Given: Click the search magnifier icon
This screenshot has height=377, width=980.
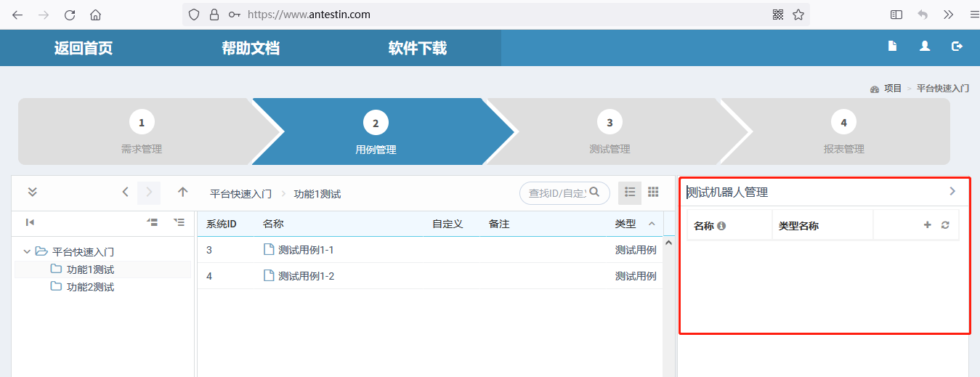Looking at the screenshot, I should (594, 192).
